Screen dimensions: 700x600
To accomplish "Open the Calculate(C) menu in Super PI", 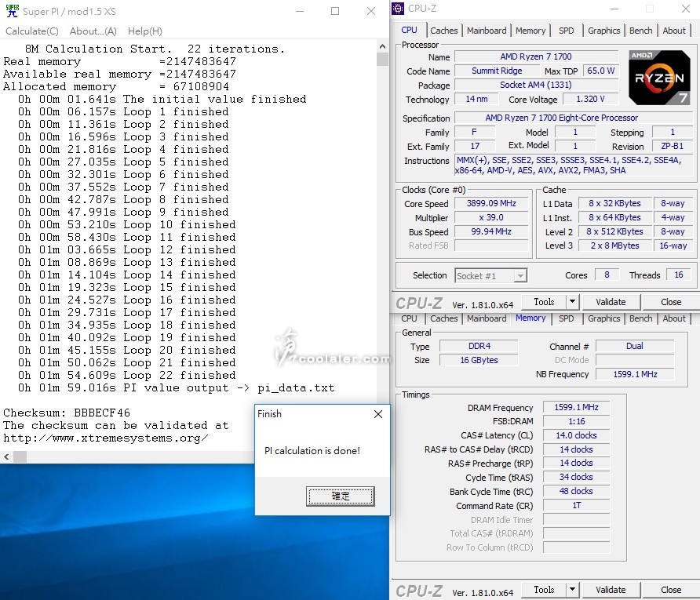I will tap(32, 31).
